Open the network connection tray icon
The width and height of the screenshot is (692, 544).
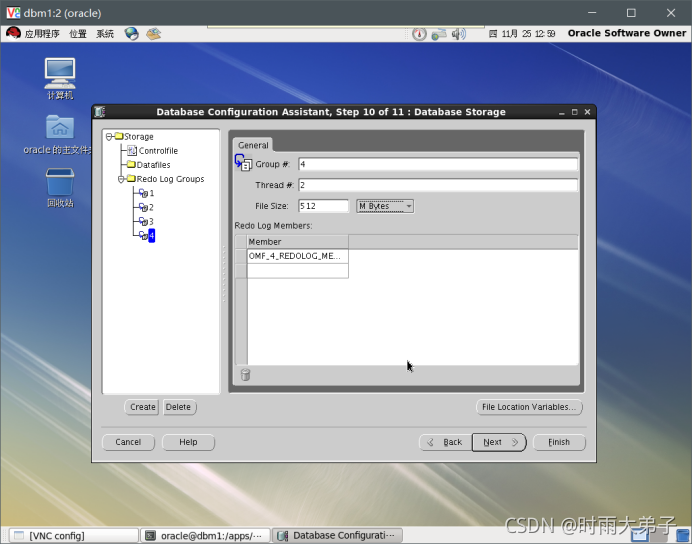pyautogui.click(x=439, y=34)
